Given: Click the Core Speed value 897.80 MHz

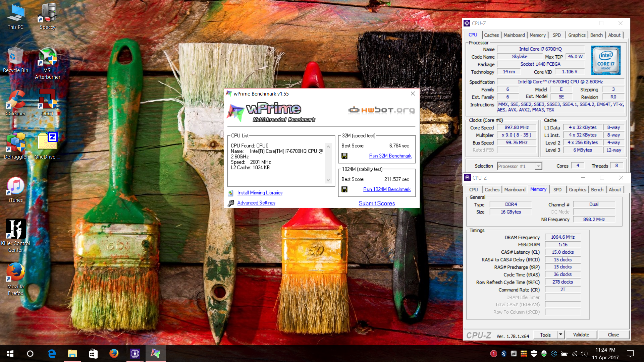Looking at the screenshot, I should [x=517, y=127].
